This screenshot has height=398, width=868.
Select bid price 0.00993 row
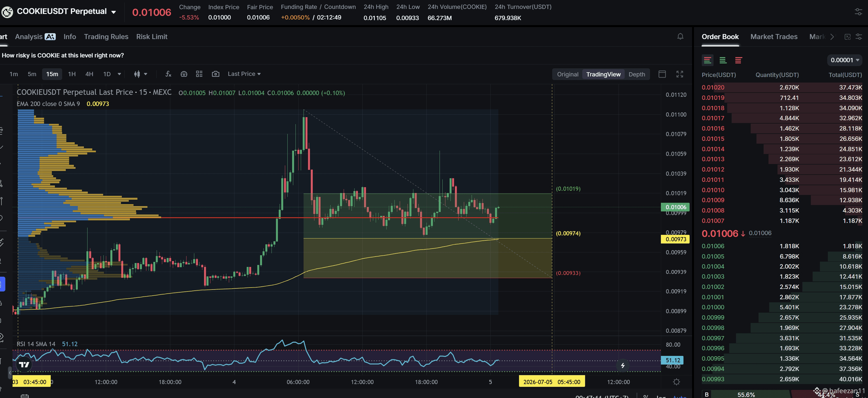coord(782,379)
